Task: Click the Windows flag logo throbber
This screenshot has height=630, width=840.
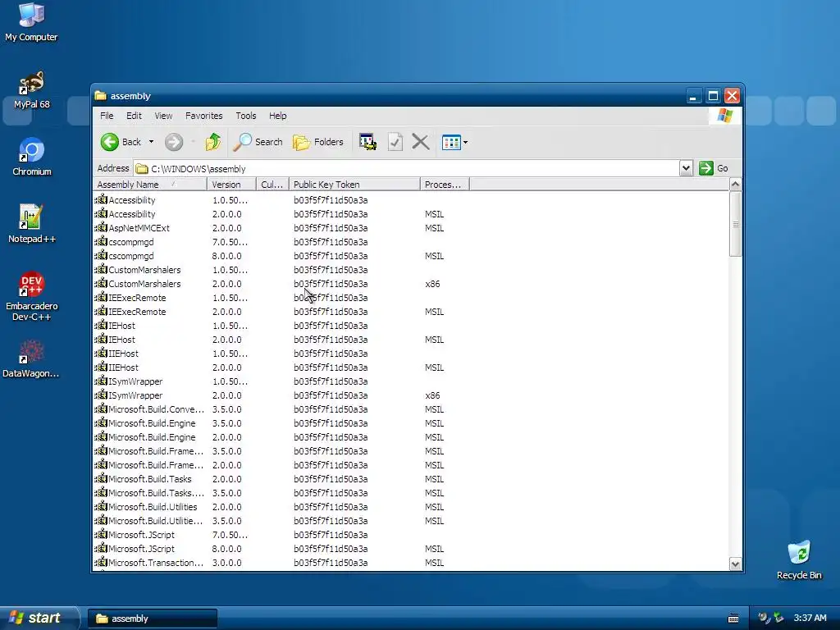Action: [x=725, y=116]
